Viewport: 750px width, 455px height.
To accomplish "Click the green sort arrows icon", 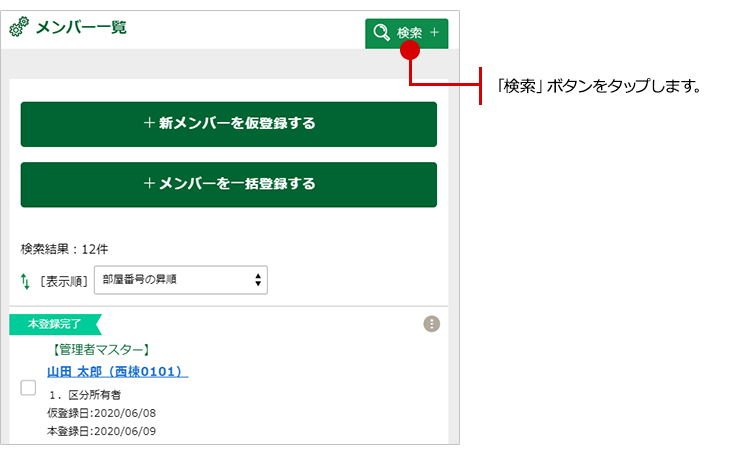I will pyautogui.click(x=26, y=281).
